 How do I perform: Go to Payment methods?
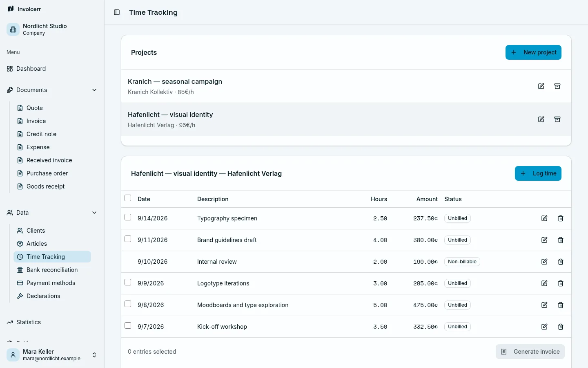pos(52,283)
